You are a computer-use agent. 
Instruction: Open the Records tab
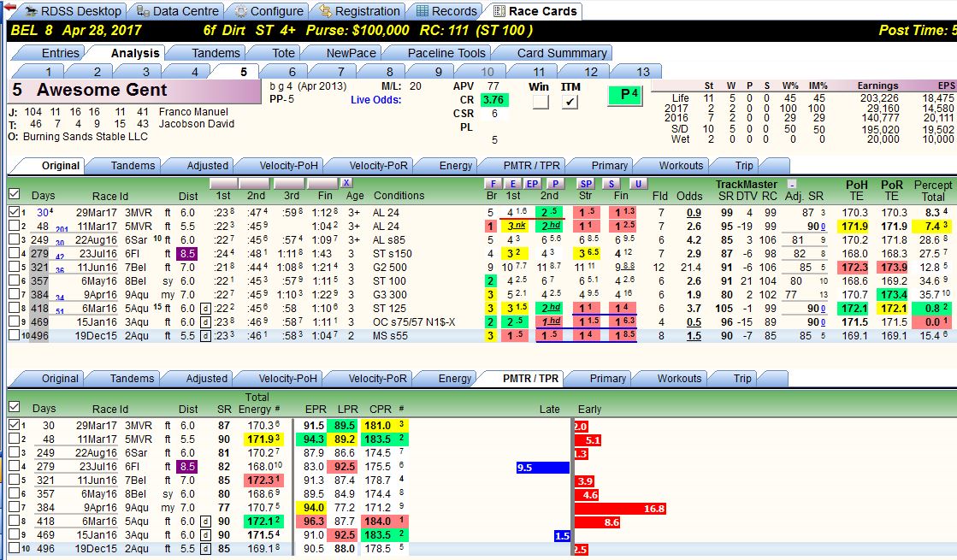coord(446,11)
